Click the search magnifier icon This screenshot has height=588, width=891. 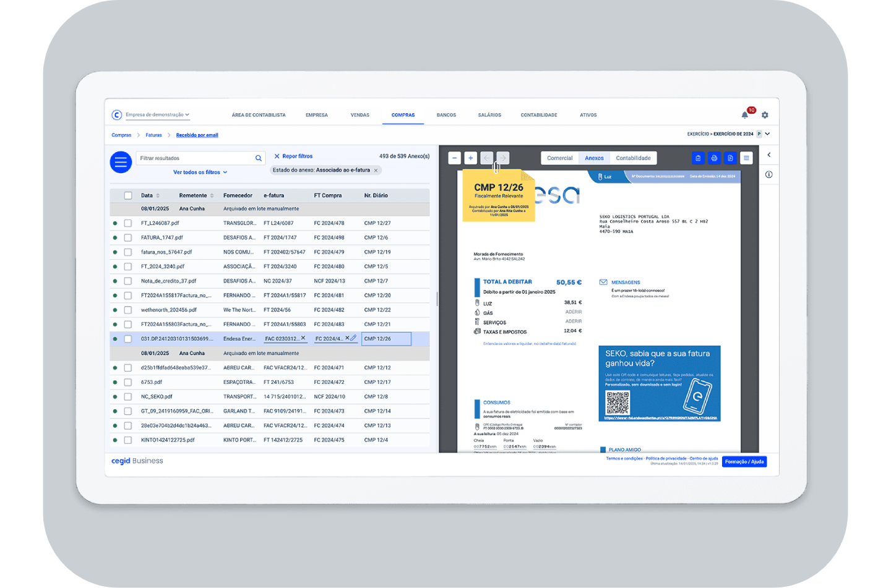click(x=259, y=158)
